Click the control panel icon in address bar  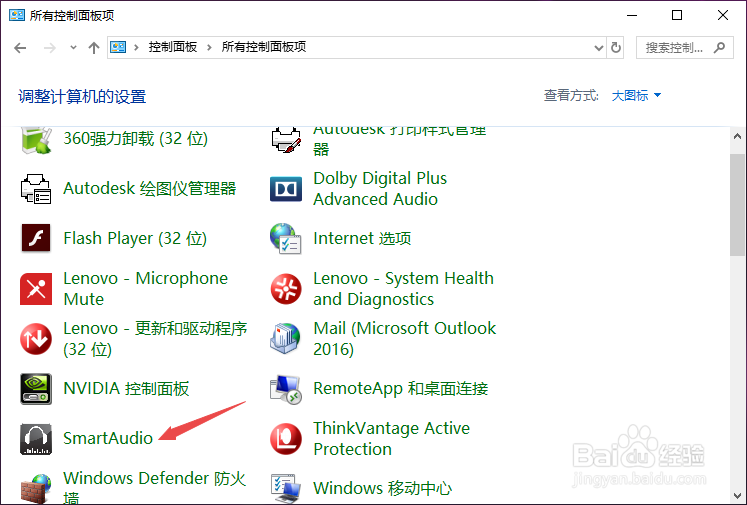coord(118,47)
